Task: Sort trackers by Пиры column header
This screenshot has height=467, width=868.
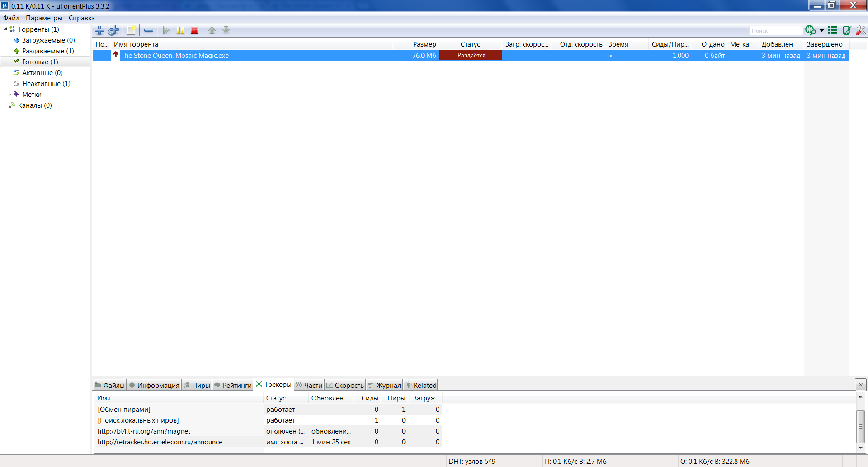Action: click(395, 398)
